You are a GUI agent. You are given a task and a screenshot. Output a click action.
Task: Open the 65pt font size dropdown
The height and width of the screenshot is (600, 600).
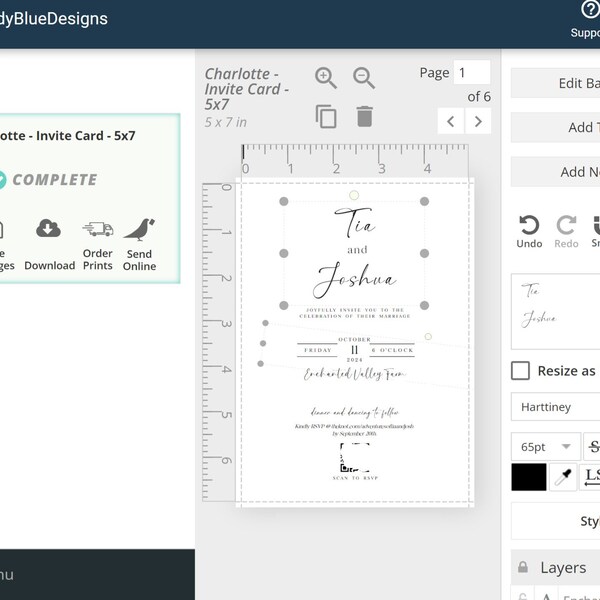[546, 447]
